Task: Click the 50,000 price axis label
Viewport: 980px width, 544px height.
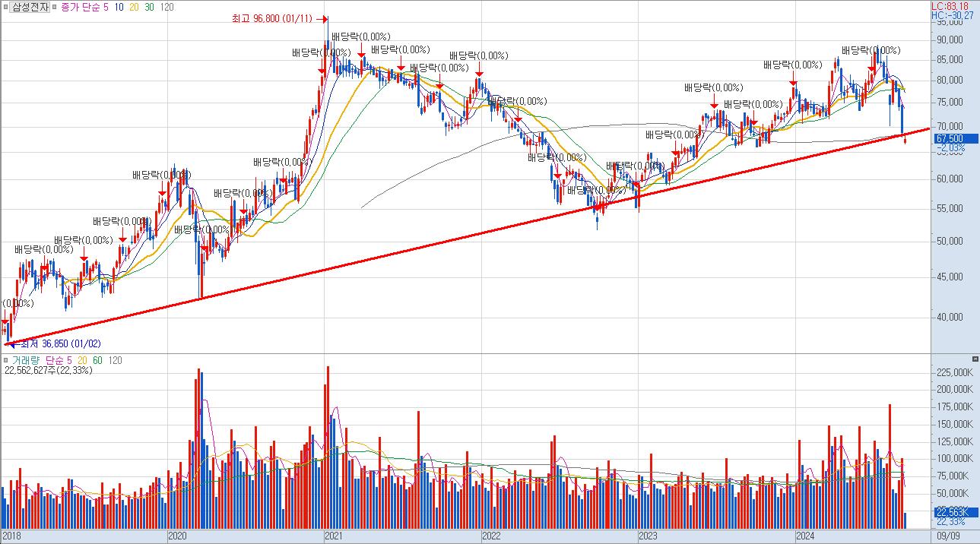Action: click(x=950, y=241)
